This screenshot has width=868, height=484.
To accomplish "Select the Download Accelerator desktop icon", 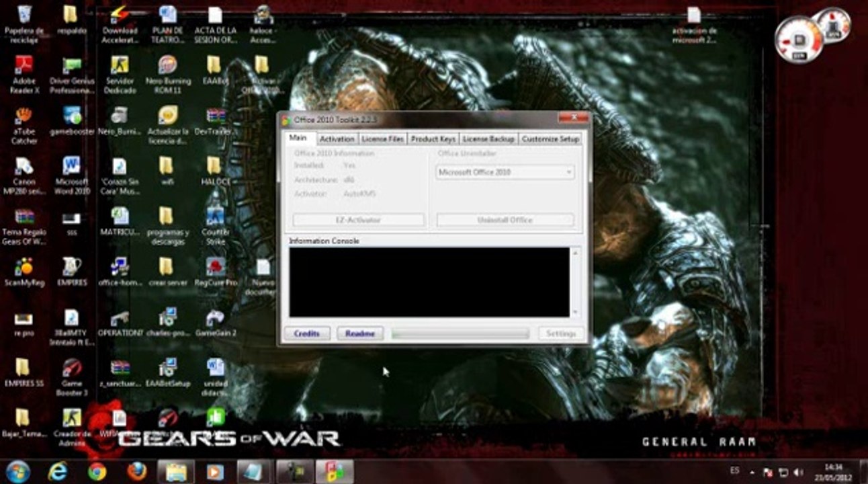I will coord(119,24).
